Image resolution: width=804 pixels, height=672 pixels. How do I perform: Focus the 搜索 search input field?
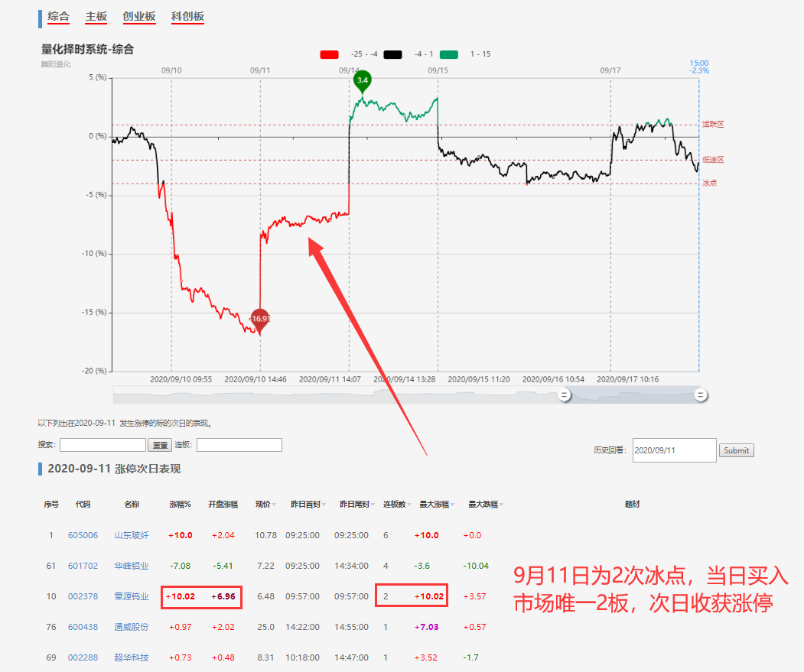(103, 445)
